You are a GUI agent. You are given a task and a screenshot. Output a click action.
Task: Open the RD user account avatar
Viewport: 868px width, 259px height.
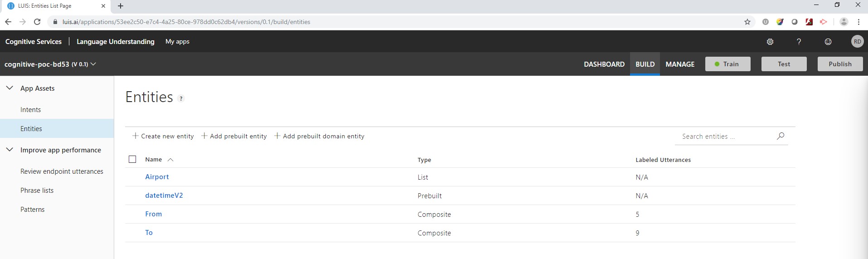857,42
